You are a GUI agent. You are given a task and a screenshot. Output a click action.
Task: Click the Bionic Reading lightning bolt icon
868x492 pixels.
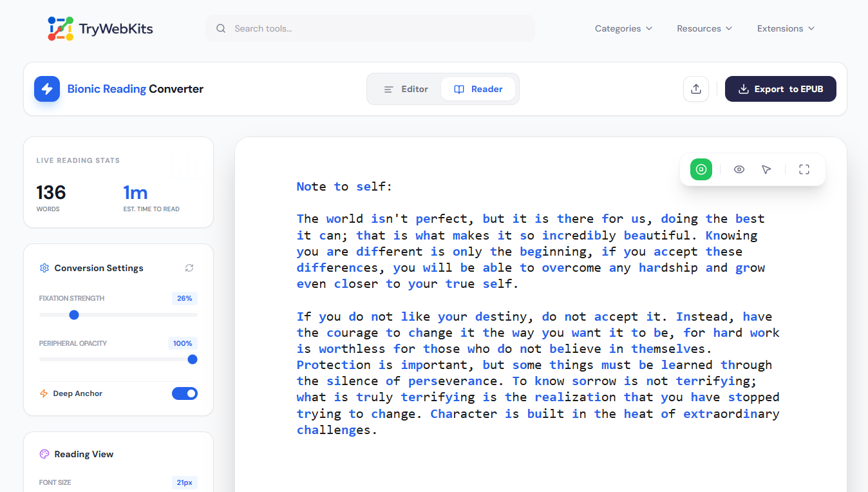pos(46,89)
